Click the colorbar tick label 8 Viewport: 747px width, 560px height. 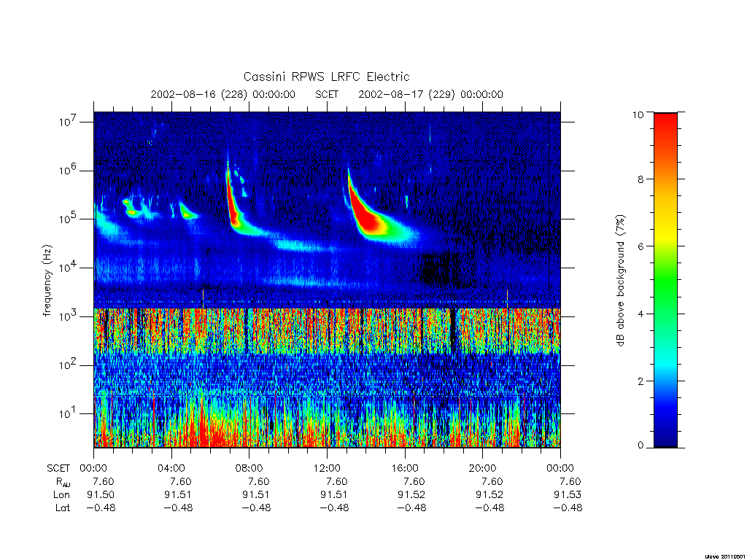[640, 179]
